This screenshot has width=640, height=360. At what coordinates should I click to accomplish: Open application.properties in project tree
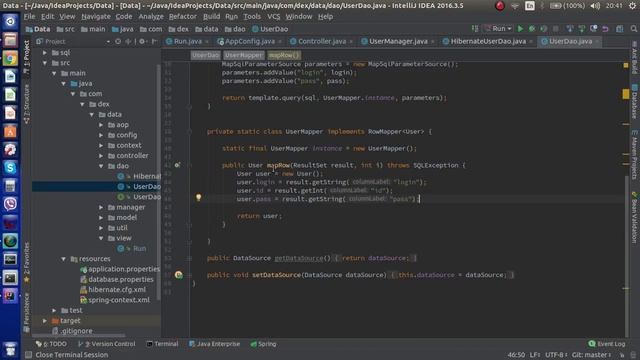pyautogui.click(x=120, y=269)
